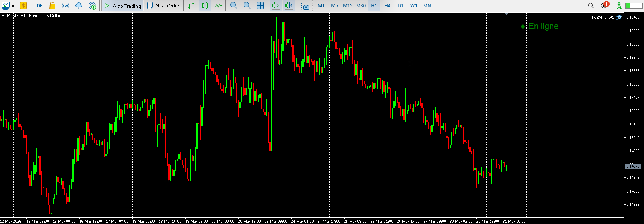The width and height of the screenshot is (644, 224).
Task: Open the MetaEditor IDE
Action: pyautogui.click(x=39, y=6)
